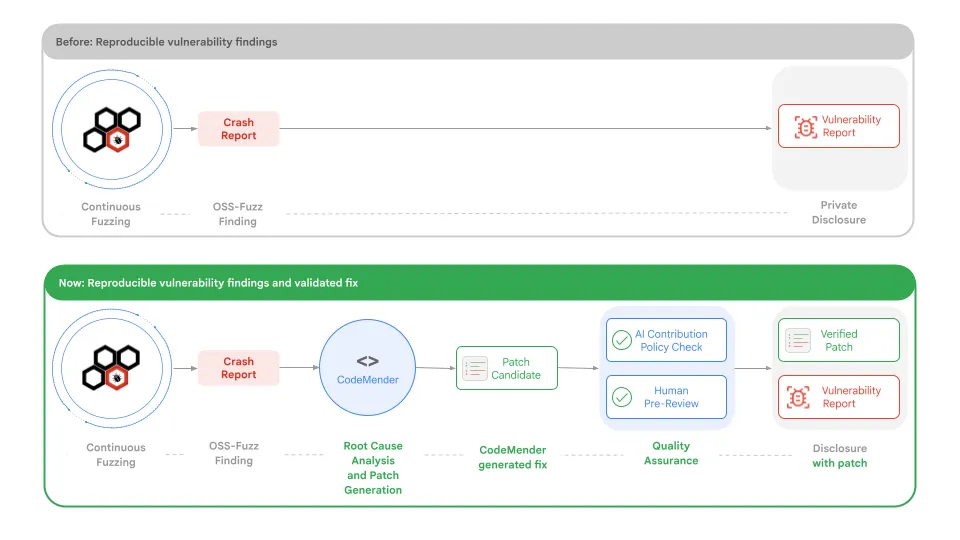Click the OSS-Fuzz hexagon logo in the Now panel

[x=111, y=368]
